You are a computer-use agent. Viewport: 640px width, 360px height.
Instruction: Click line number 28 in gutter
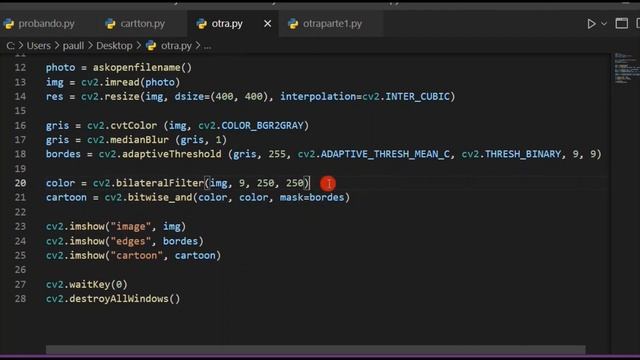click(20, 298)
